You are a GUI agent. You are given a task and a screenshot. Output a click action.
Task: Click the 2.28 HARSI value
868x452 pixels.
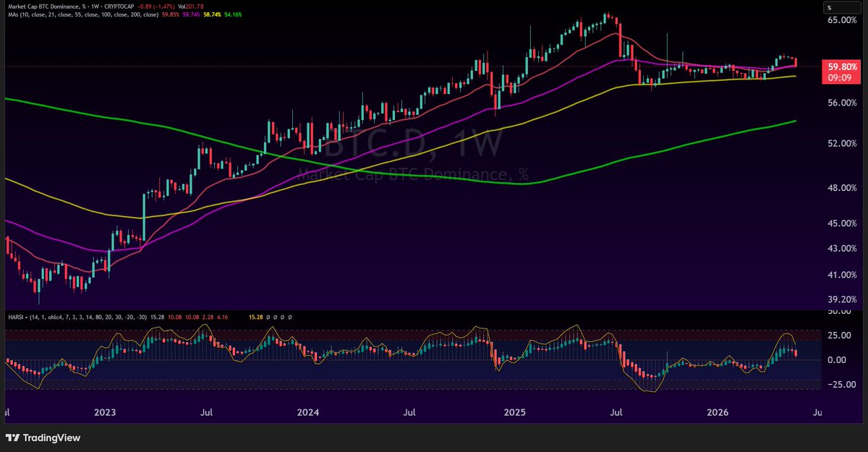tap(207, 317)
